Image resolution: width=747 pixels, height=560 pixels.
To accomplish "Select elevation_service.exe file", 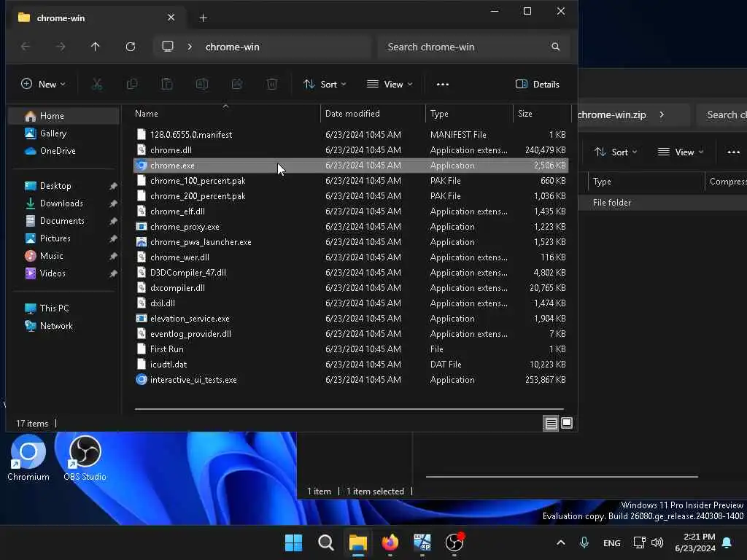I will [351, 319].
